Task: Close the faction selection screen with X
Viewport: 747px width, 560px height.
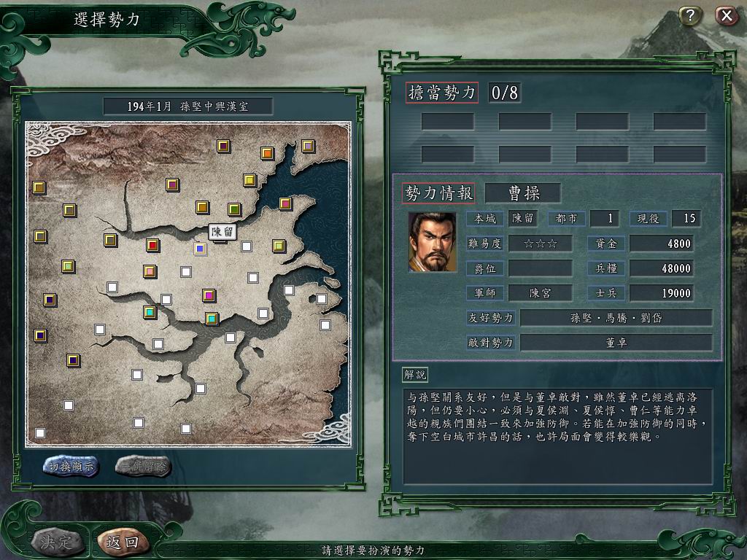Action: [x=727, y=16]
